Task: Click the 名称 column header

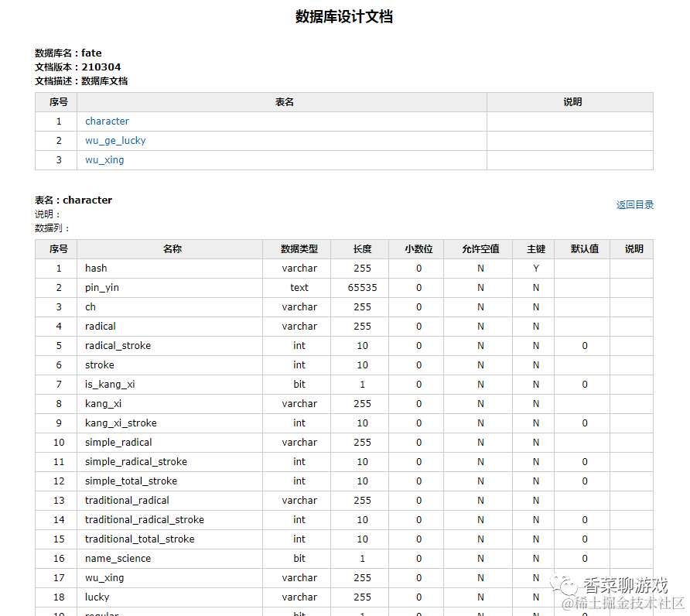Action: (x=172, y=248)
